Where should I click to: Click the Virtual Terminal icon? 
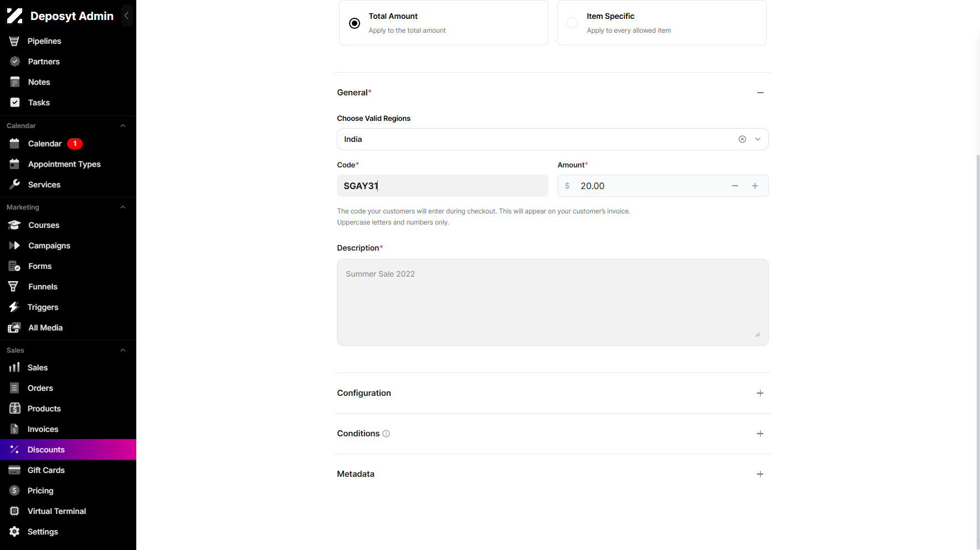[14, 511]
